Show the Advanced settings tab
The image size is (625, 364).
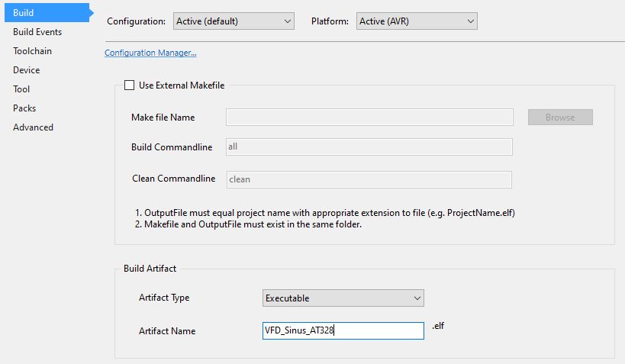pyautogui.click(x=33, y=127)
